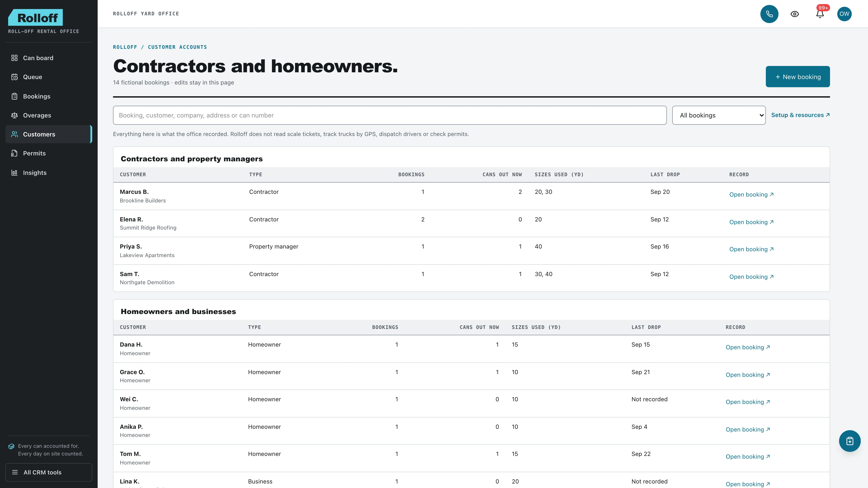The height and width of the screenshot is (488, 868).
Task: Open booking for Wei C.
Action: point(748,402)
